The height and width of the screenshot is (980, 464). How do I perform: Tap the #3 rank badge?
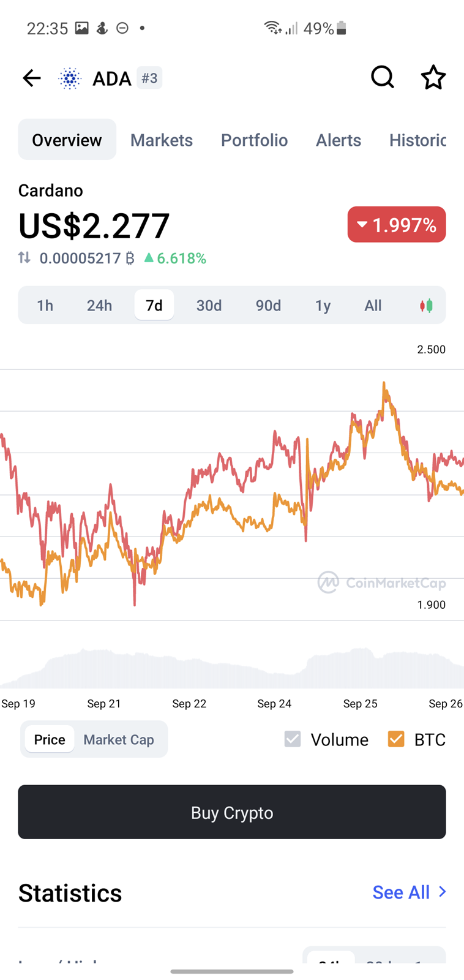(149, 78)
